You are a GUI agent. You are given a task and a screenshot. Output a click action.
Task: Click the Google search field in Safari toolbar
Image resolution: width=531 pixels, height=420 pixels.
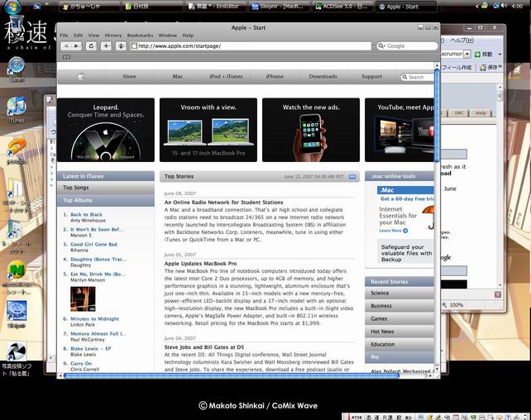[408, 46]
